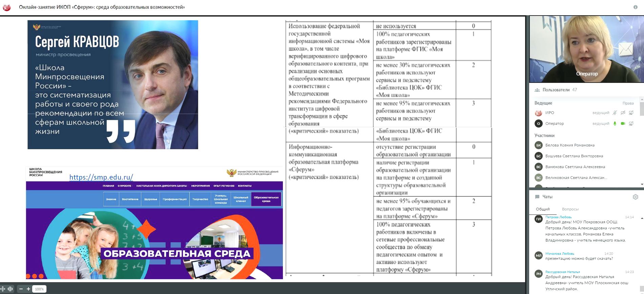This screenshot has width=644, height=294.
Task: Click the Пользователи users group icon
Action: 537,90
